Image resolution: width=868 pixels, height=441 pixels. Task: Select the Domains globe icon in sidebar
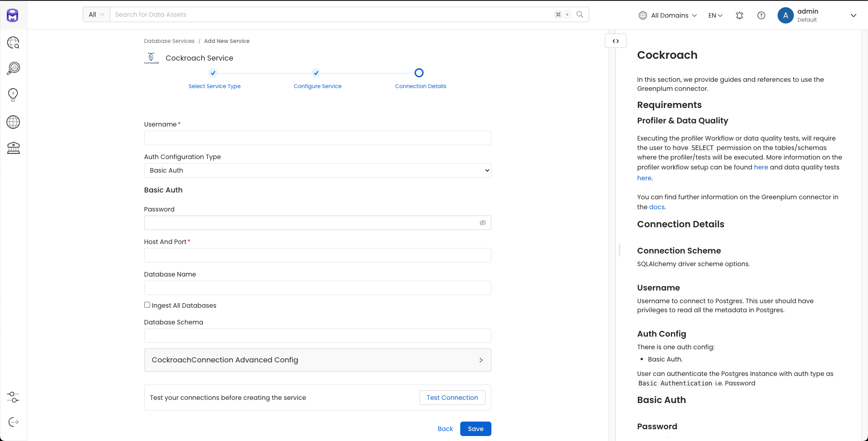tap(13, 122)
